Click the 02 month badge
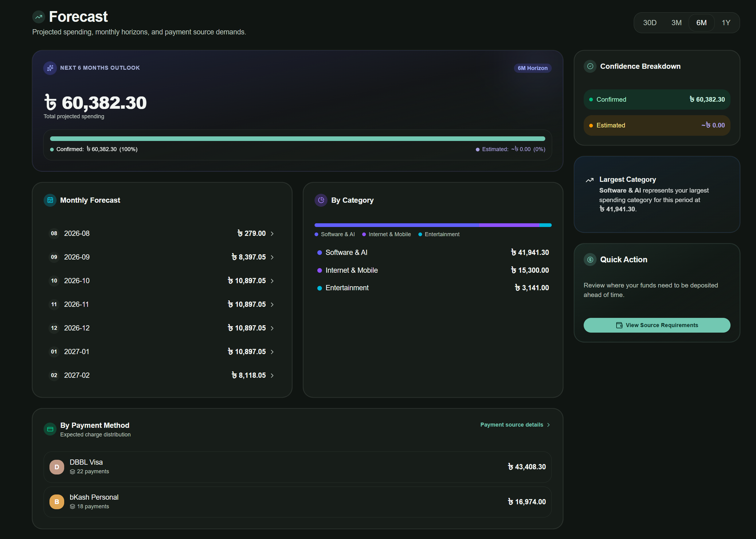Viewport: 756px width, 539px height. [54, 375]
